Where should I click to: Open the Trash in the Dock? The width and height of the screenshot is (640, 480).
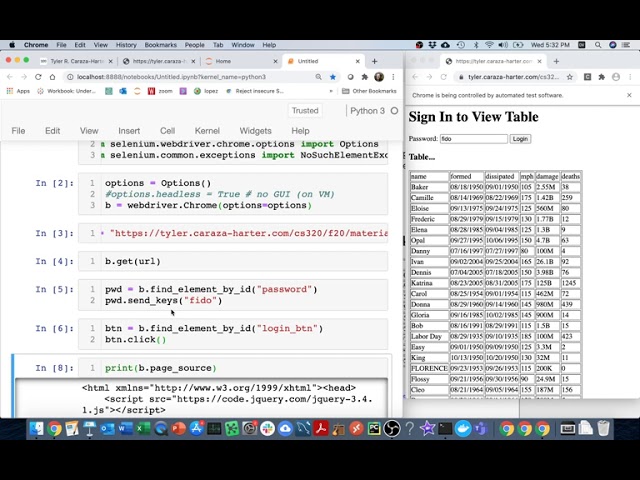click(603, 429)
